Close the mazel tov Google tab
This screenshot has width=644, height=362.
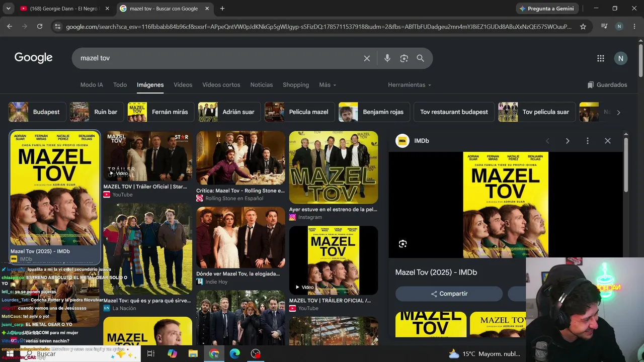click(207, 9)
